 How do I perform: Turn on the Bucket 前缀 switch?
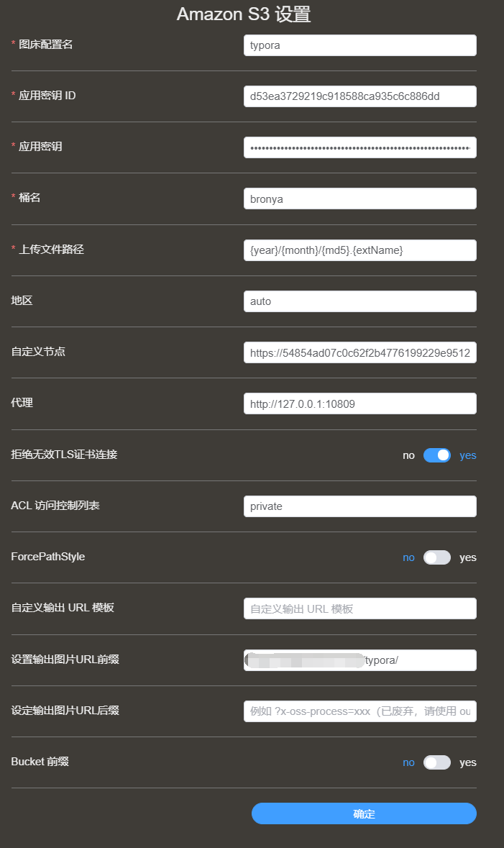(437, 762)
